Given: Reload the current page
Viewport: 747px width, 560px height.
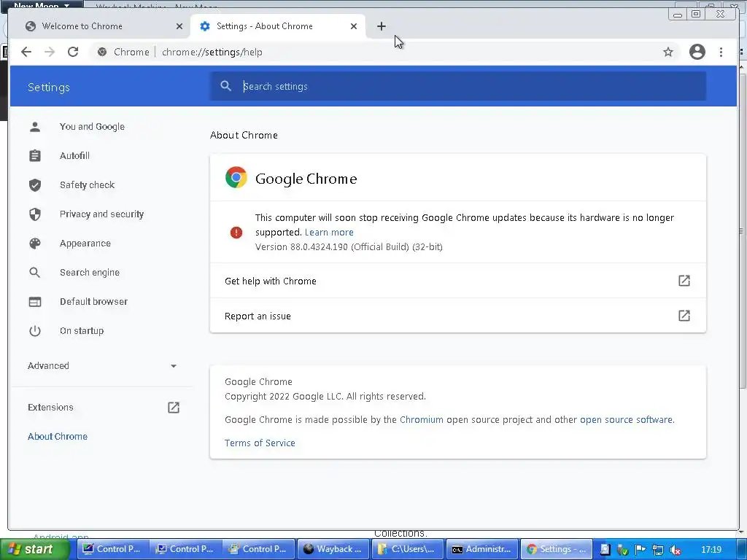Looking at the screenshot, I should coord(73,52).
